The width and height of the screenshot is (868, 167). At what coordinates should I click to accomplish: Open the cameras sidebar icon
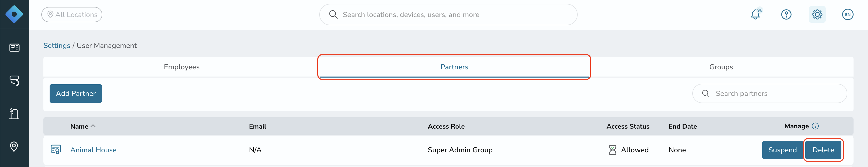tap(14, 81)
